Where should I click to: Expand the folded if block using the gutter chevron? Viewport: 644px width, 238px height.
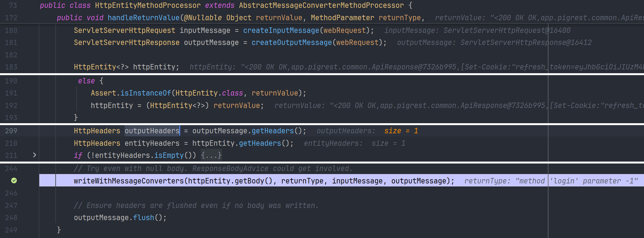point(34,155)
